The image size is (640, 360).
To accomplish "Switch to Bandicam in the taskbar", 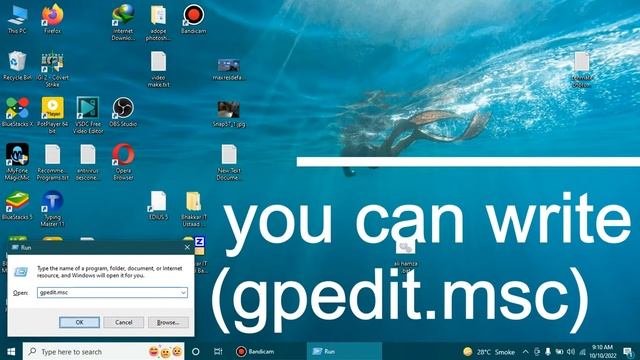I will (256, 351).
